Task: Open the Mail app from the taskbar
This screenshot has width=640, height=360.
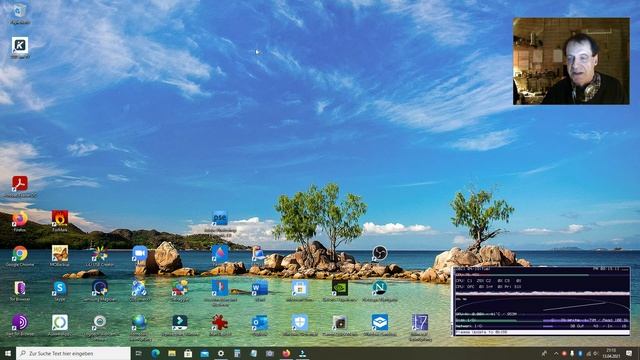Action: (x=204, y=353)
